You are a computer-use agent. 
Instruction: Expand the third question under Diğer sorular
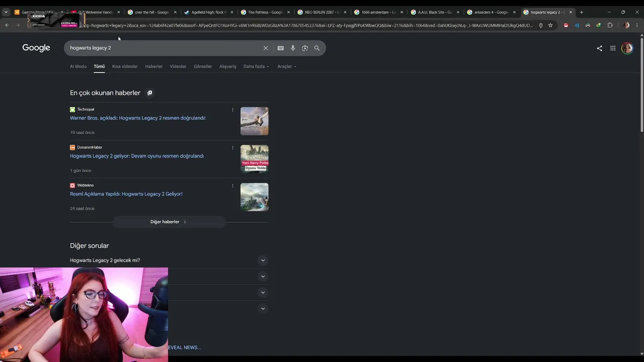pos(263,293)
